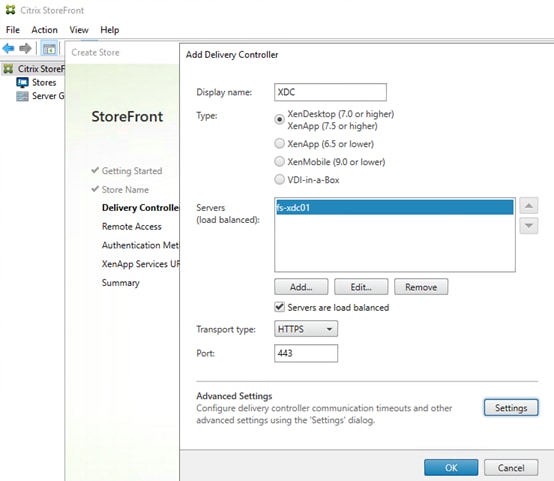Click the Edit... button

pyautogui.click(x=361, y=287)
